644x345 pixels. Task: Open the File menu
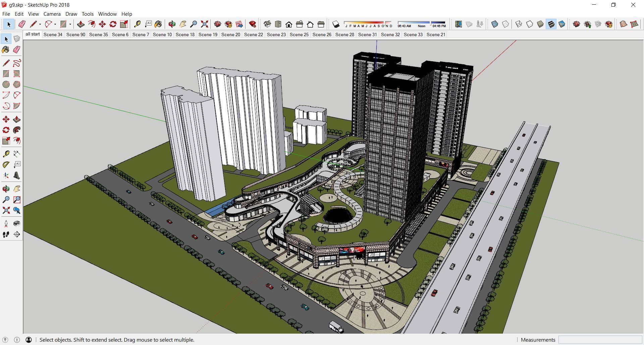pyautogui.click(x=6, y=14)
